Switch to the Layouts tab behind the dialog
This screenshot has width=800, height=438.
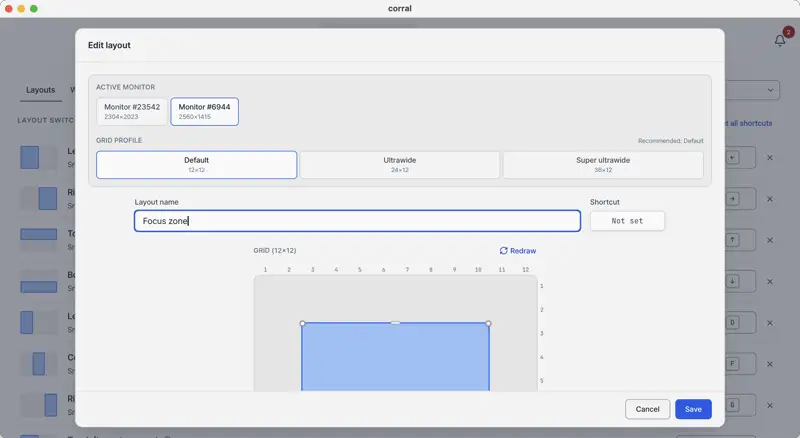40,90
